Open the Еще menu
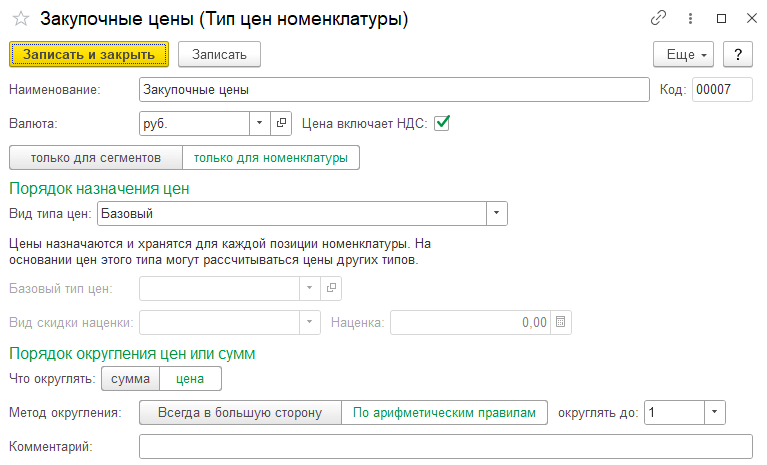The image size is (767, 465). click(x=683, y=54)
